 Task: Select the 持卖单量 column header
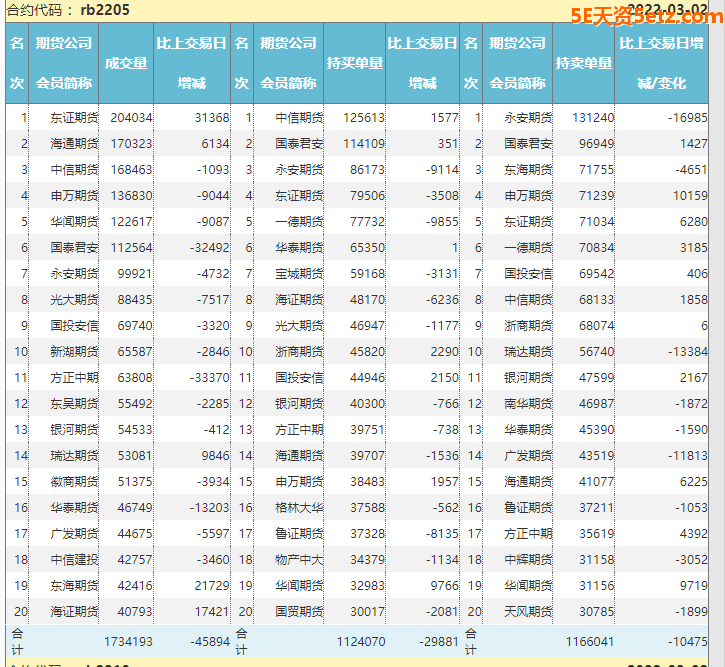[584, 63]
